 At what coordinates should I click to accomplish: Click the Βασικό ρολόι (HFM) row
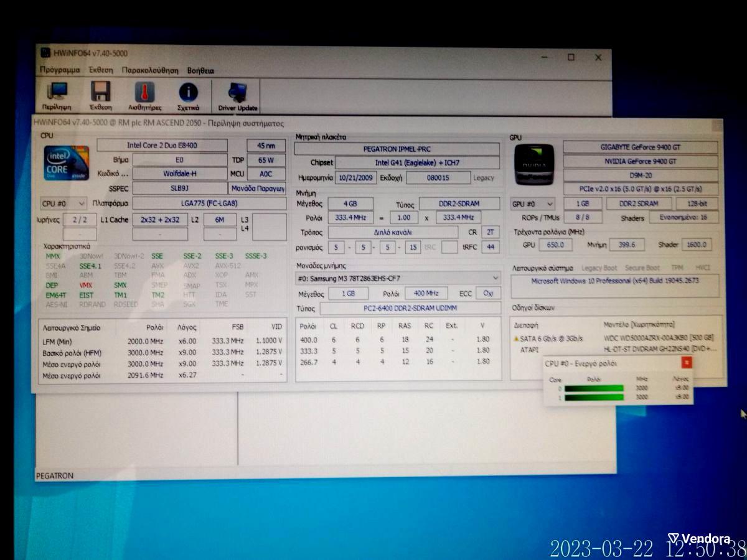coord(162,353)
